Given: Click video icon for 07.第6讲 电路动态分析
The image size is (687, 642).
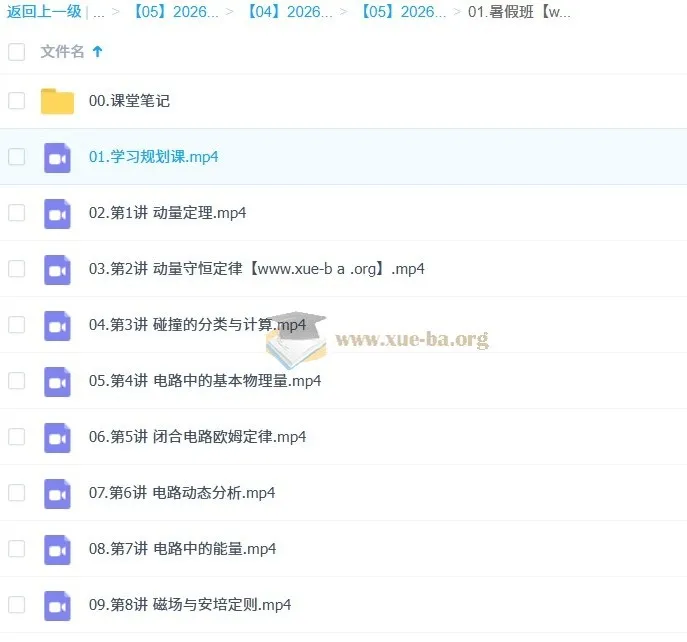Looking at the screenshot, I should 57,494.
